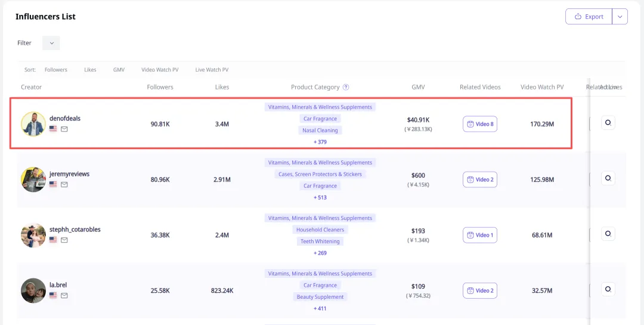644x325 pixels.
Task: Sort the list by Video Watch PV
Action: click(160, 70)
